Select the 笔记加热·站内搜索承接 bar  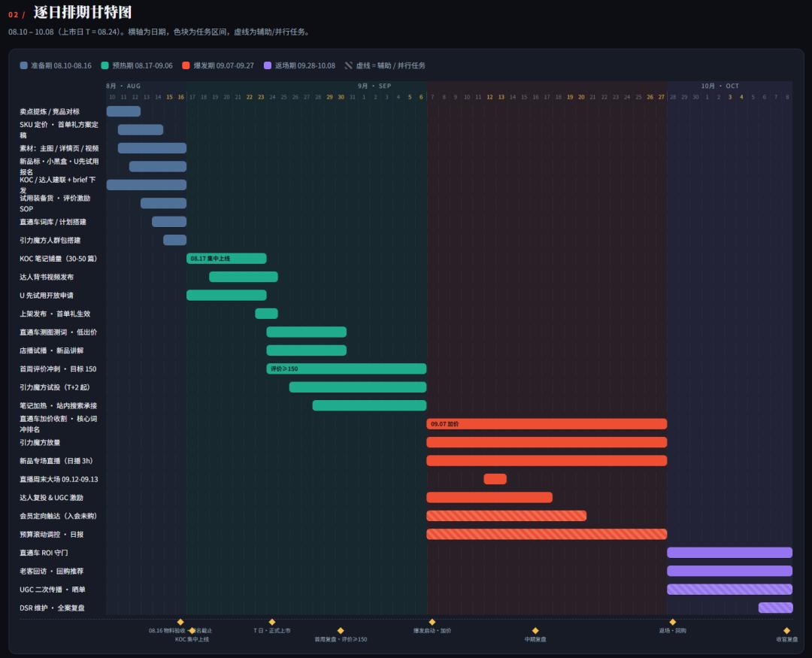coord(369,405)
